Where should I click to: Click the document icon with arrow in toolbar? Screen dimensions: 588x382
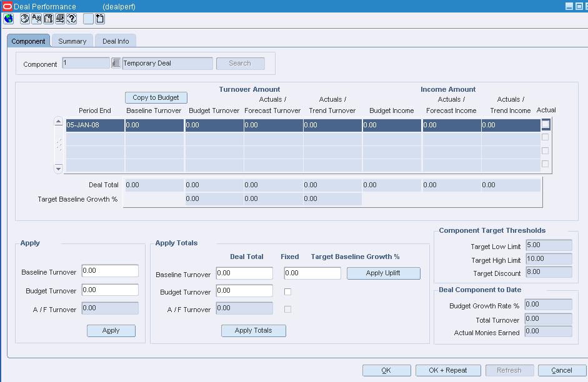pos(99,19)
